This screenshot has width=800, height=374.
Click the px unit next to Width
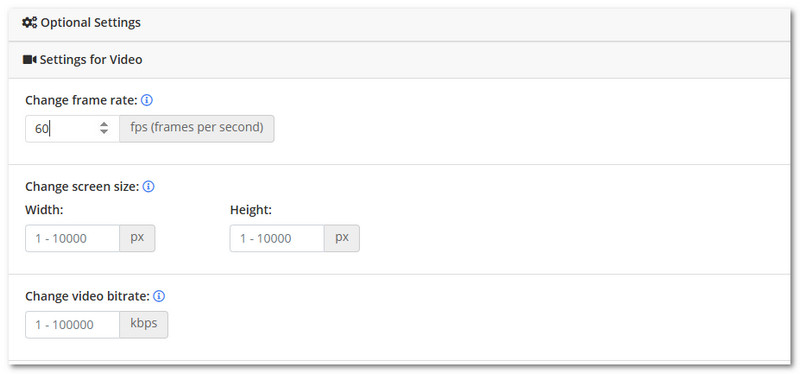pyautogui.click(x=137, y=238)
